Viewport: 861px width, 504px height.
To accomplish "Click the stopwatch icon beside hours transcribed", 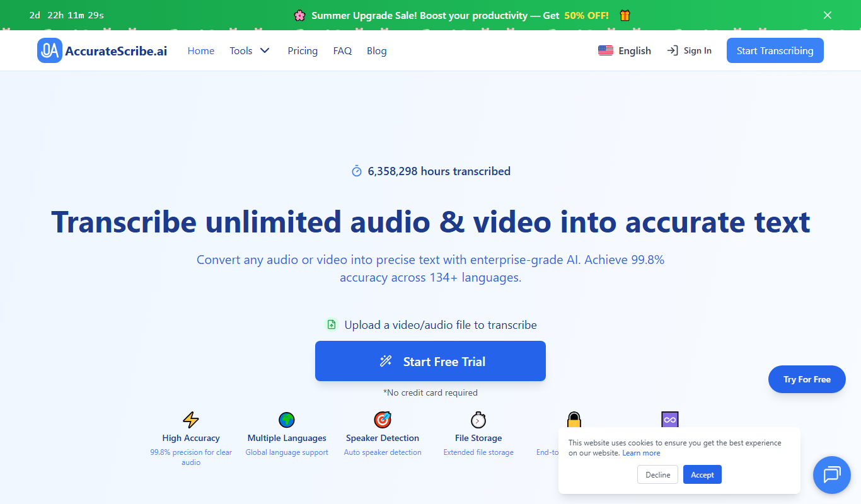I will tap(357, 171).
